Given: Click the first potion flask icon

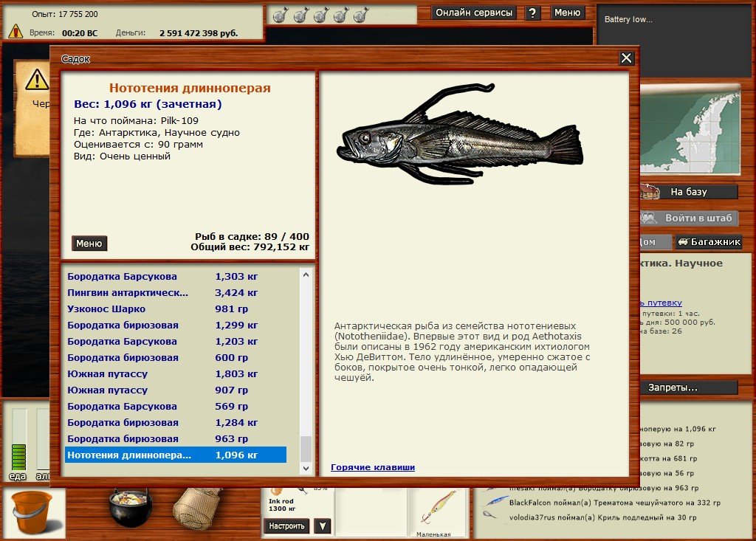Looking at the screenshot, I should (x=280, y=15).
